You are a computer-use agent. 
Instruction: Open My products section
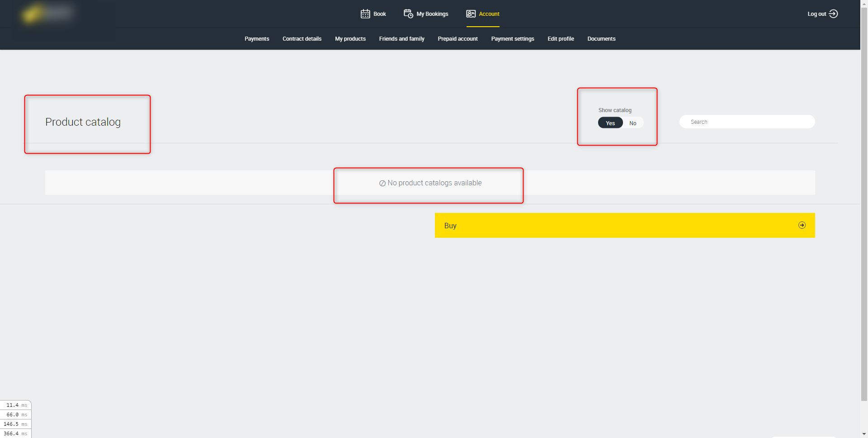tap(350, 39)
